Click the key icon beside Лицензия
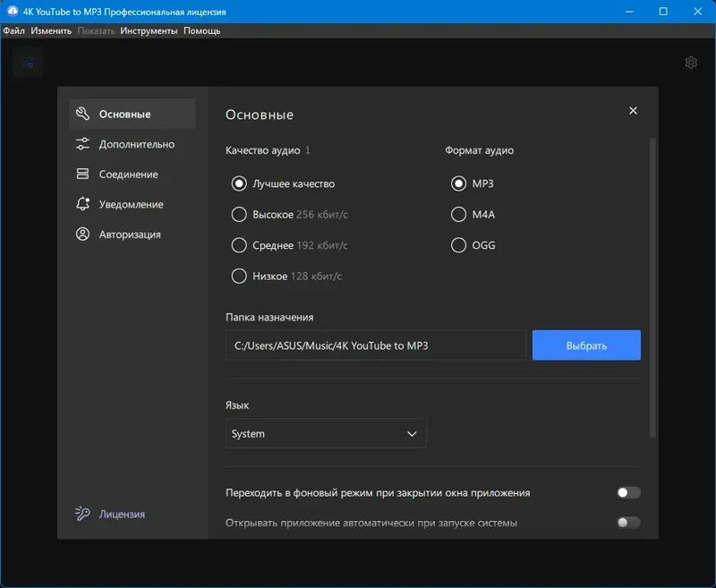This screenshot has width=716, height=588. pyautogui.click(x=82, y=514)
